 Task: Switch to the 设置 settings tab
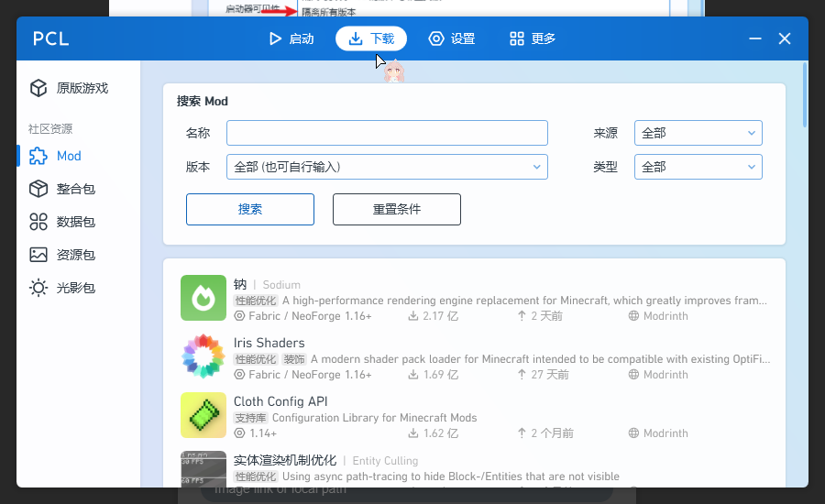[452, 38]
